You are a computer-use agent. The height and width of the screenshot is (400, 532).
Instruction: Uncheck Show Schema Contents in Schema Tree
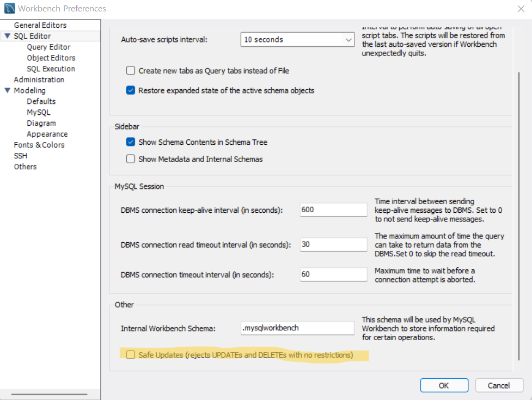coord(131,141)
